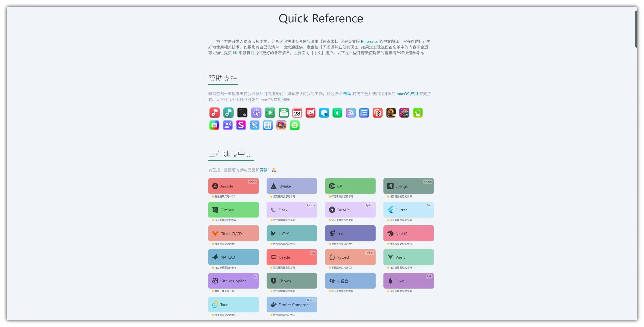Open the purple RSS feed app icon
This screenshot has height=327, width=644.
point(351,113)
